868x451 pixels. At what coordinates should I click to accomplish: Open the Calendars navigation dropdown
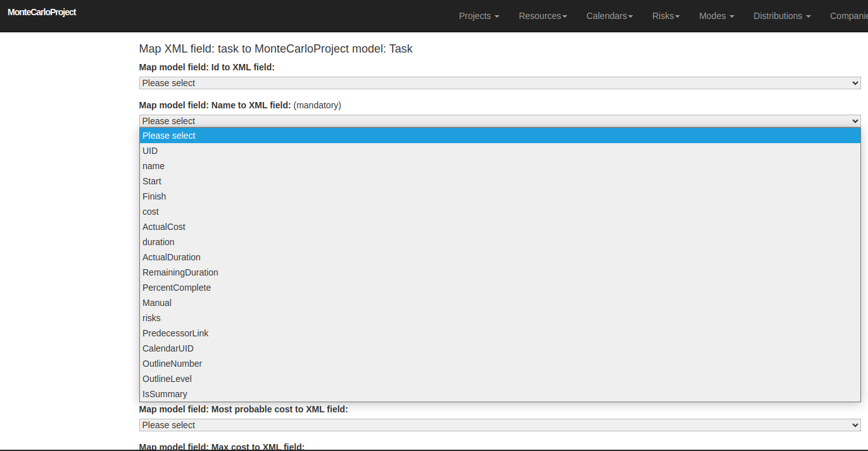608,16
